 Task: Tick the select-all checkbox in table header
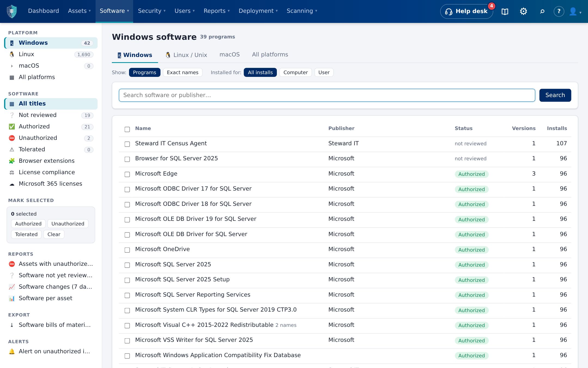[x=127, y=129]
